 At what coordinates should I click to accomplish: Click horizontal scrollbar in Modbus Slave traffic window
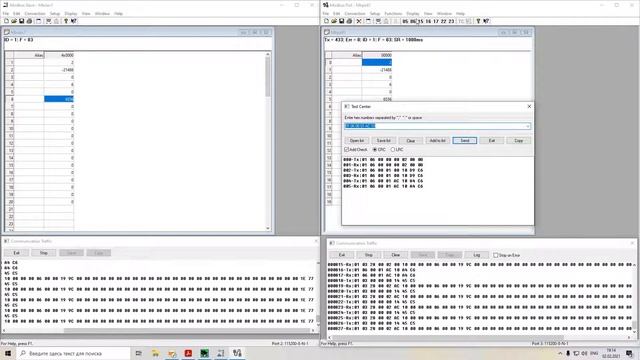(159, 330)
